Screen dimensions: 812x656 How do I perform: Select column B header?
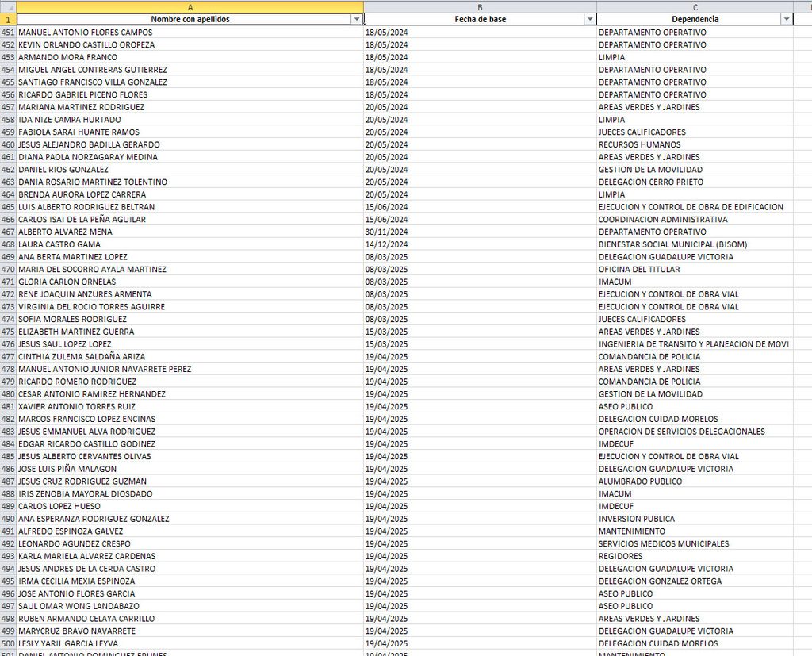(480, 7)
